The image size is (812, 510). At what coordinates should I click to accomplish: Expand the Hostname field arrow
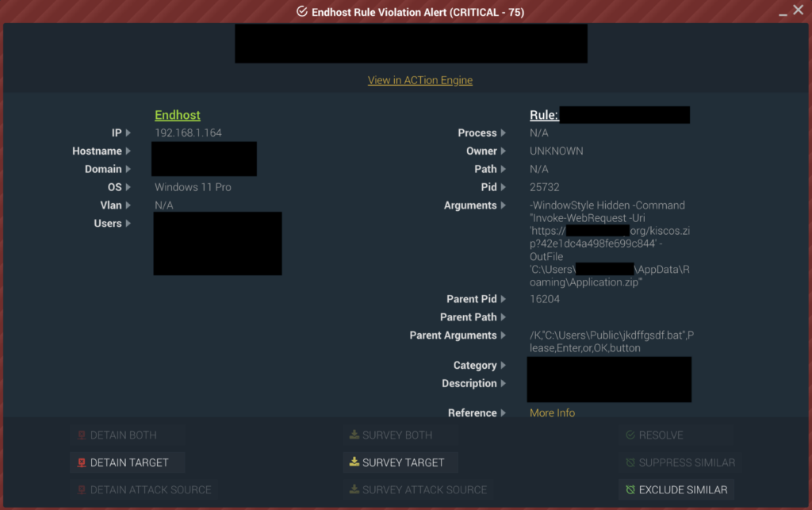pos(128,151)
